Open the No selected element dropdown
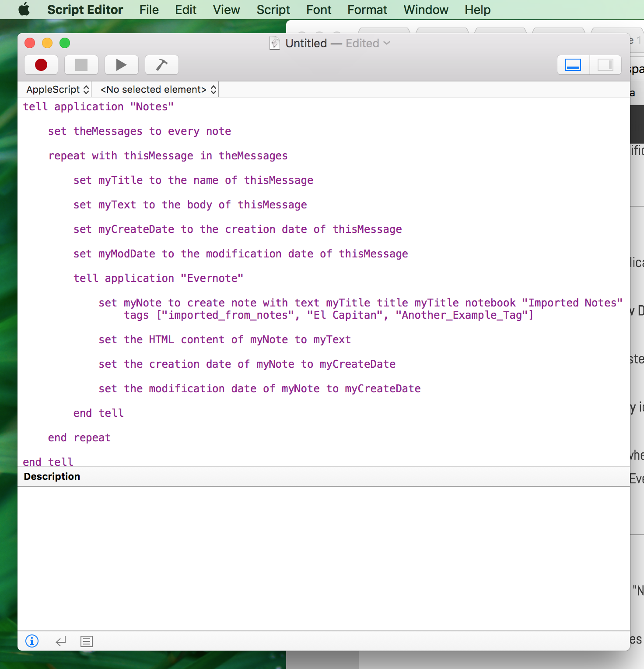Screen dimensions: 644x669 pyautogui.click(x=158, y=89)
